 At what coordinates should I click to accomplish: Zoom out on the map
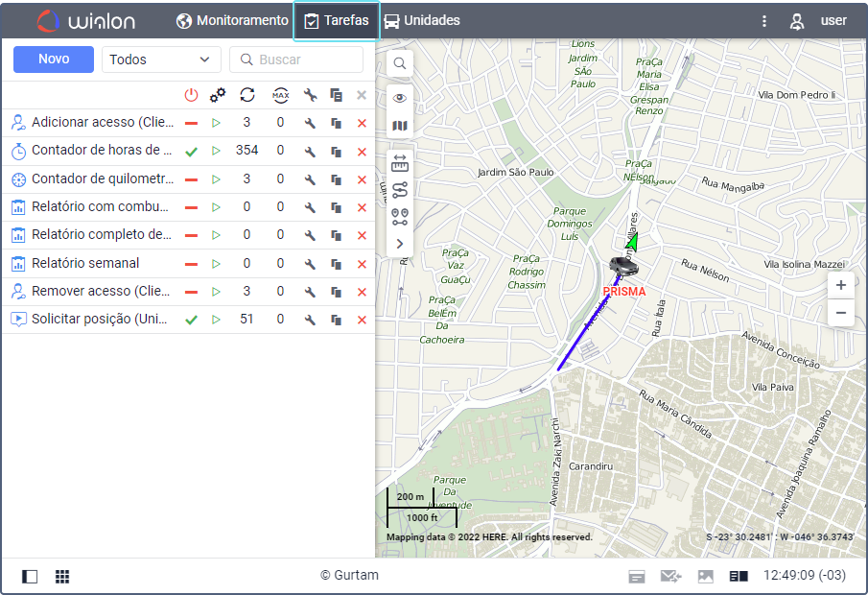(x=841, y=313)
